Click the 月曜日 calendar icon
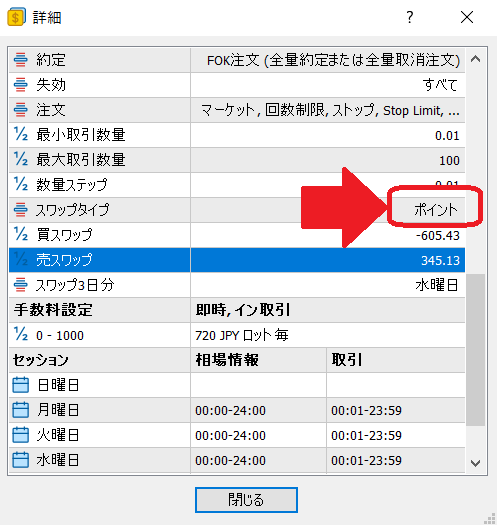This screenshot has height=525, width=497. (x=20, y=410)
